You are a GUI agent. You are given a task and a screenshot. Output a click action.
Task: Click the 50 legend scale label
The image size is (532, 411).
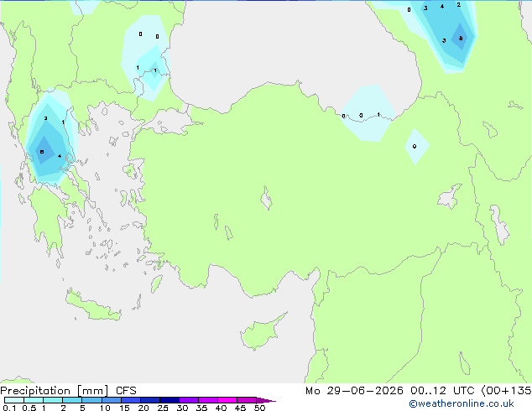[x=259, y=408]
